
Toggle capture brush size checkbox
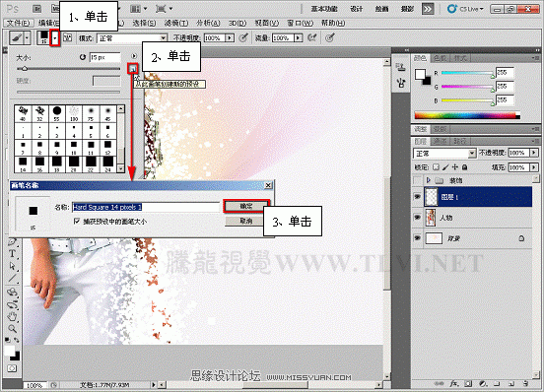tap(77, 221)
